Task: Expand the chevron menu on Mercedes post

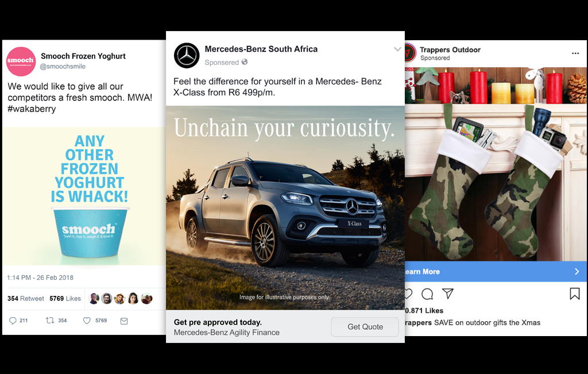Action: click(397, 49)
